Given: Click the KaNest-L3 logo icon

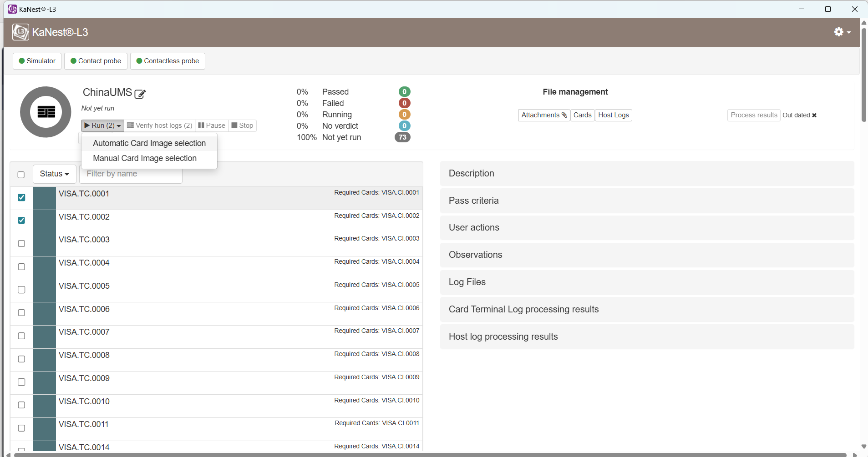Looking at the screenshot, I should click(20, 32).
